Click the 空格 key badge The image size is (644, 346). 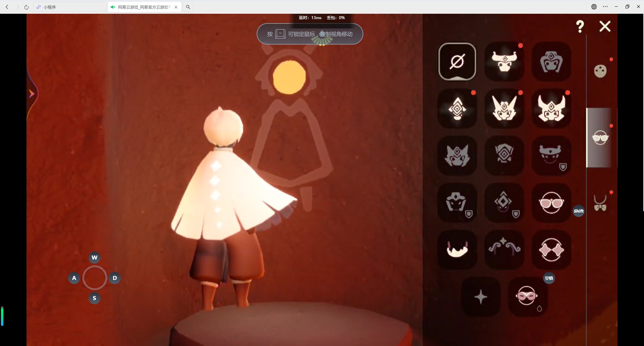coord(549,278)
